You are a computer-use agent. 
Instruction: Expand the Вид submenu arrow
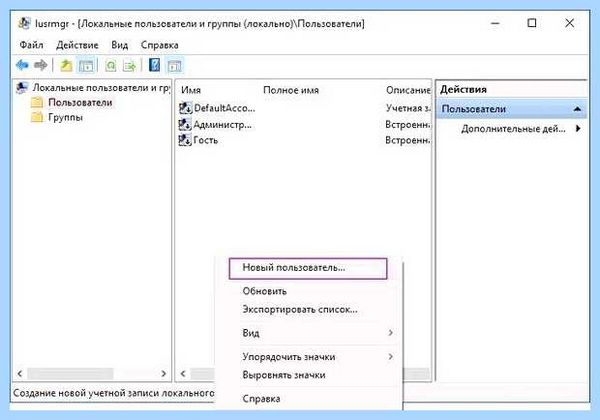(390, 333)
